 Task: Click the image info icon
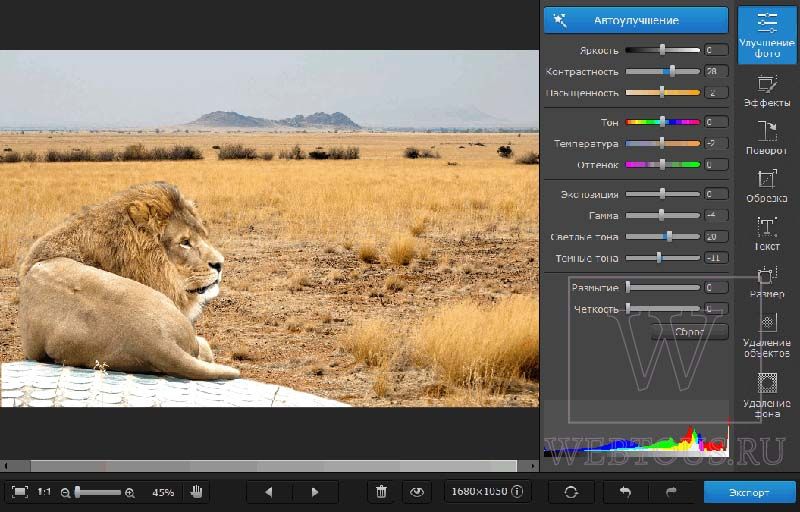pyautogui.click(x=517, y=492)
